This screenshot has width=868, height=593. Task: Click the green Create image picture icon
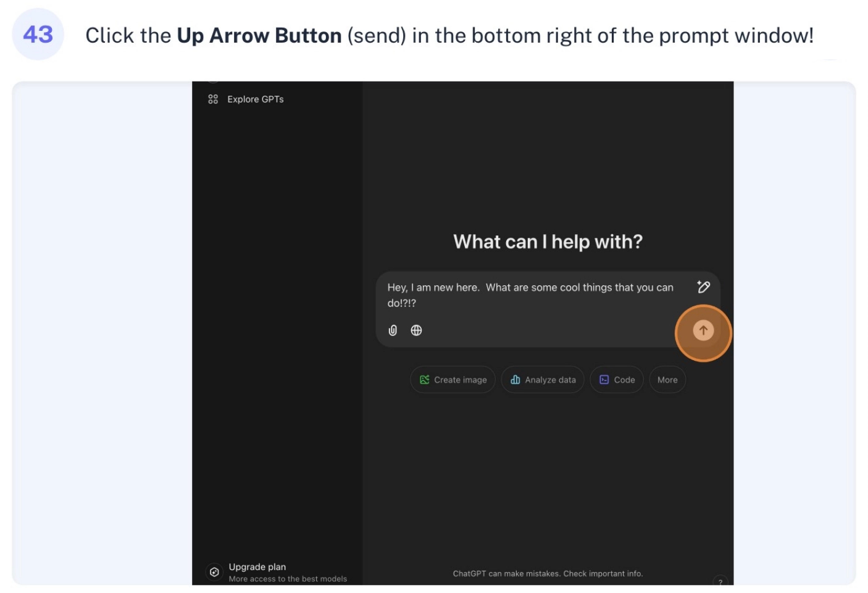(x=425, y=380)
